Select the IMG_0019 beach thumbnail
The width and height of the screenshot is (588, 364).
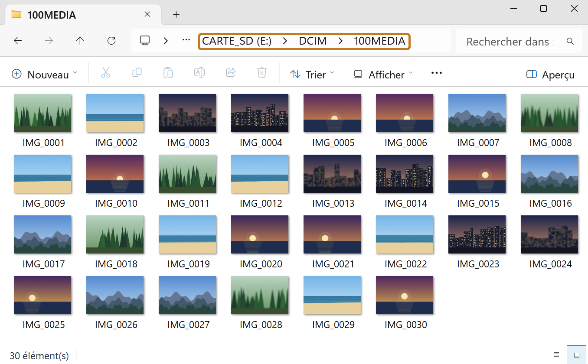(187, 234)
